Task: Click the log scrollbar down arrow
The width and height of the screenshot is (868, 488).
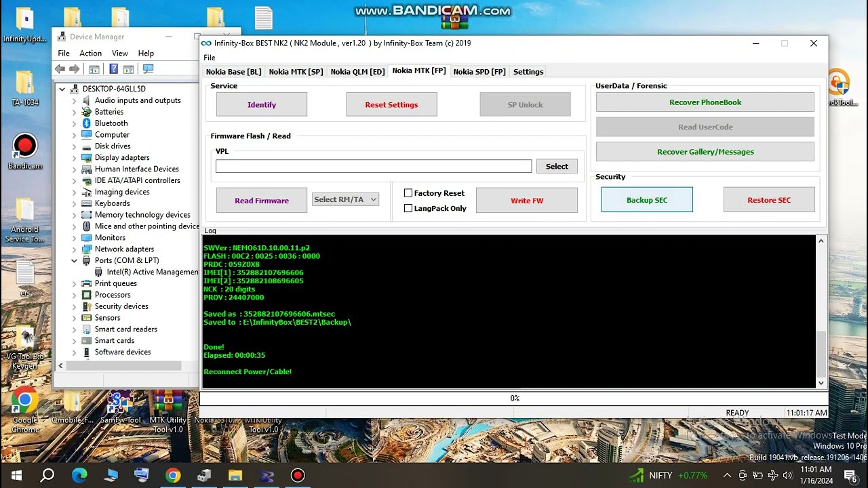Action: [821, 383]
